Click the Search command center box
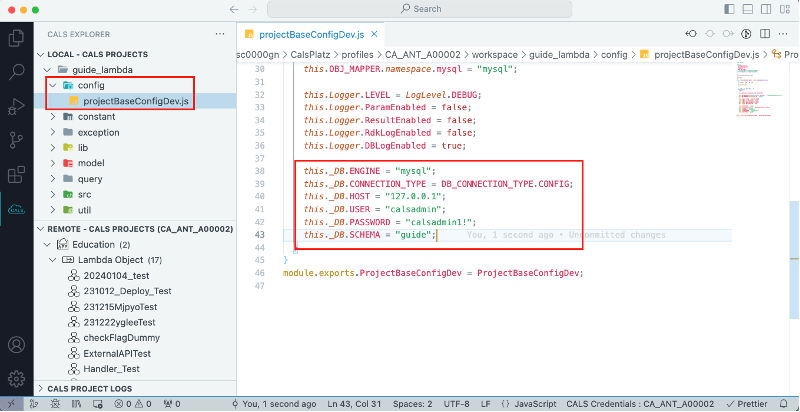 pos(419,9)
